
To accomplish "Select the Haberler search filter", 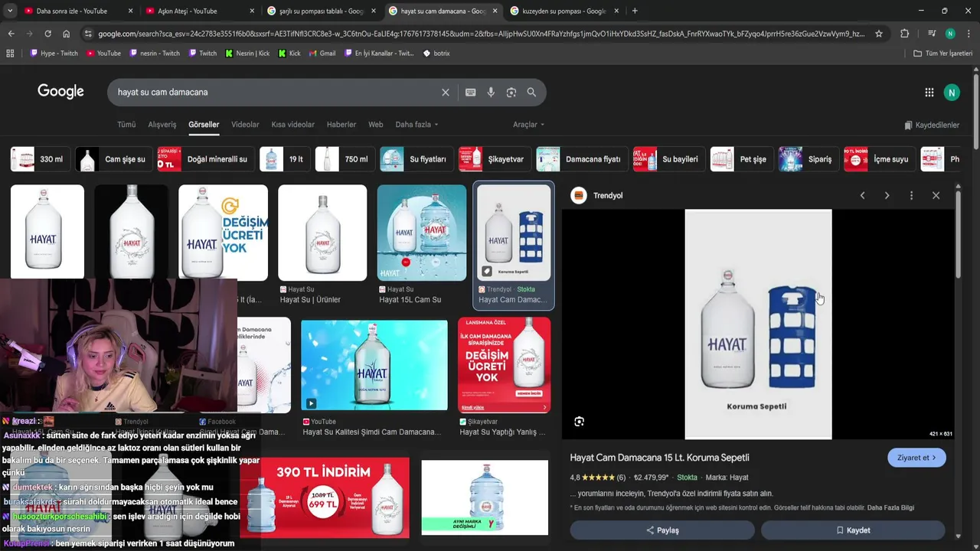I will pyautogui.click(x=341, y=125).
